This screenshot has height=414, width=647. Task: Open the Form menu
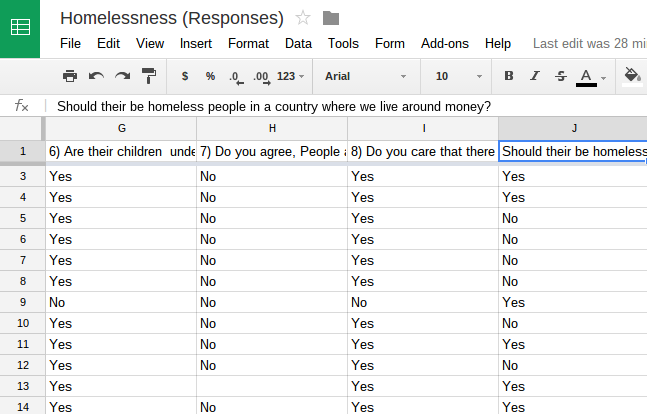(x=389, y=44)
